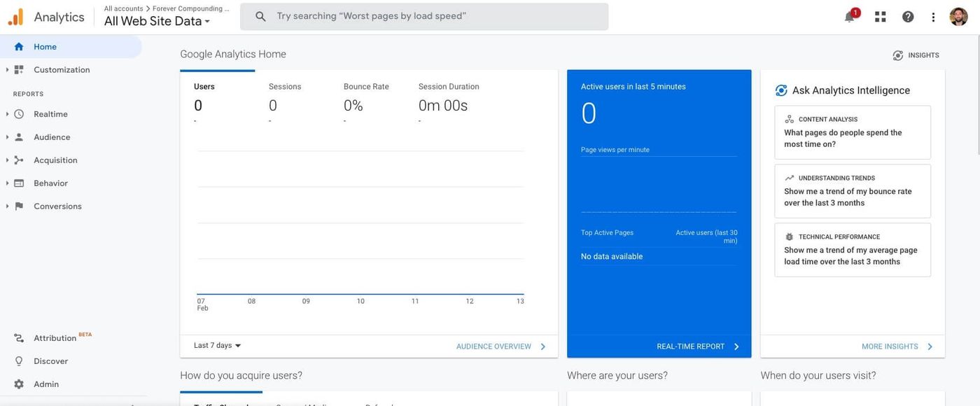The height and width of the screenshot is (406, 980).
Task: Click the Understanding Trends line icon
Action: click(790, 178)
